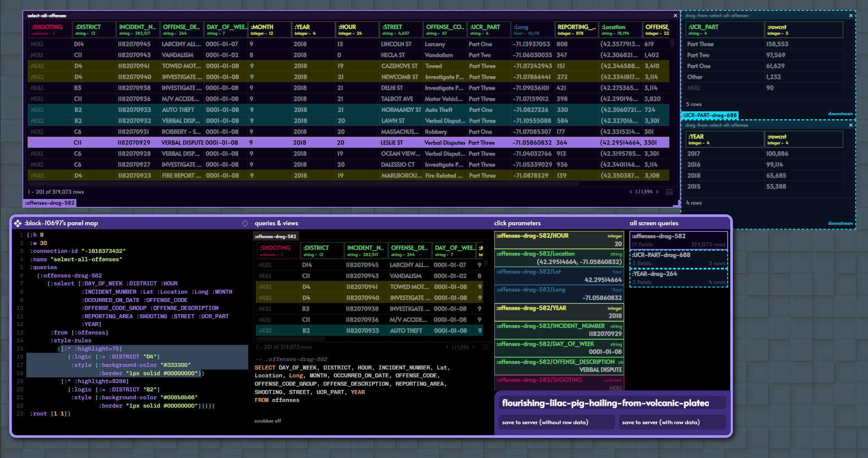
Task: Open the hamburger list icon in queries & views panel
Action: pos(486,347)
